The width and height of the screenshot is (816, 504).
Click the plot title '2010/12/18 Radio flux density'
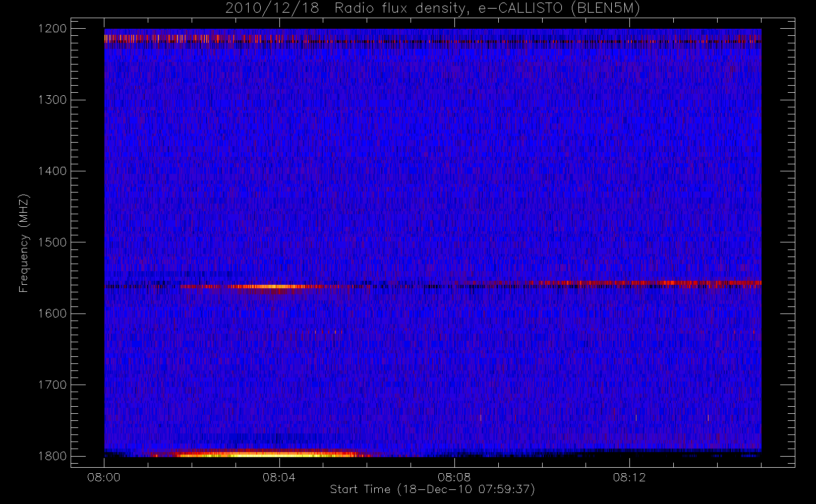point(433,8)
